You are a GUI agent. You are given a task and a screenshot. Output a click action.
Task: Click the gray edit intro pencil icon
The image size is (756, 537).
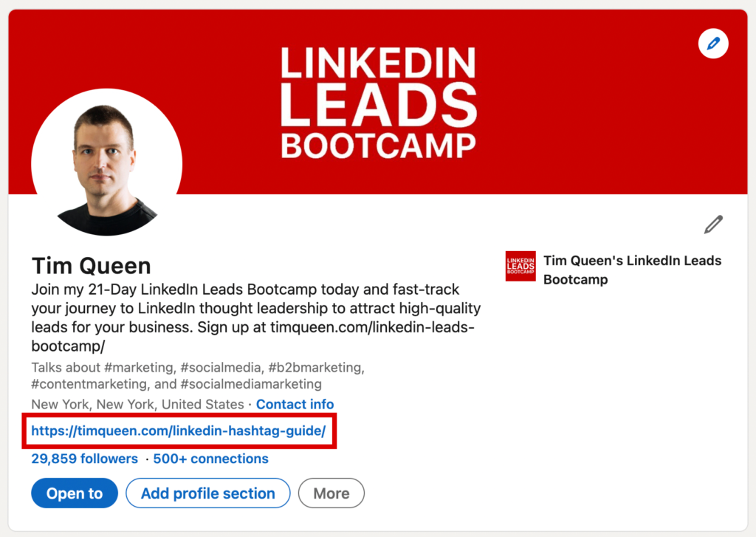tap(713, 225)
